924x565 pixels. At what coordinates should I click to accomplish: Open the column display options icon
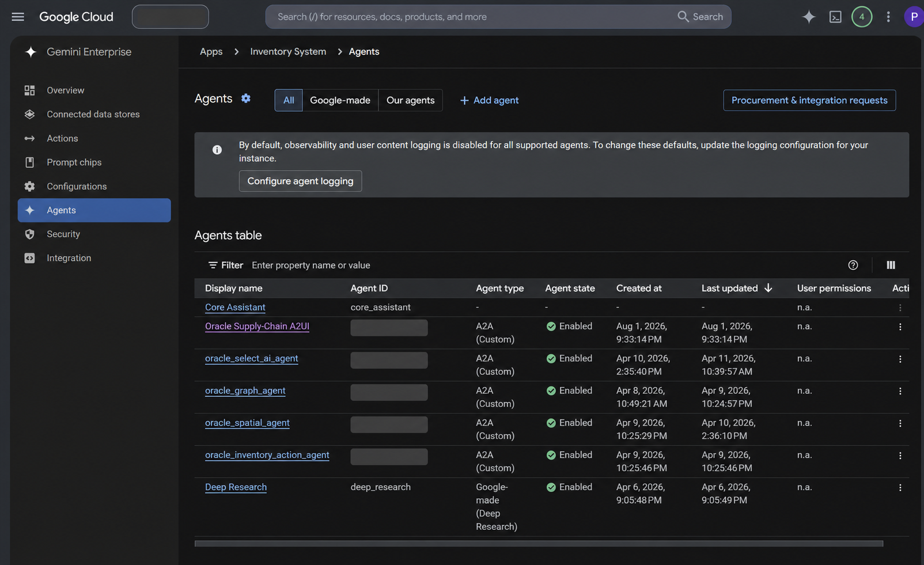click(891, 265)
